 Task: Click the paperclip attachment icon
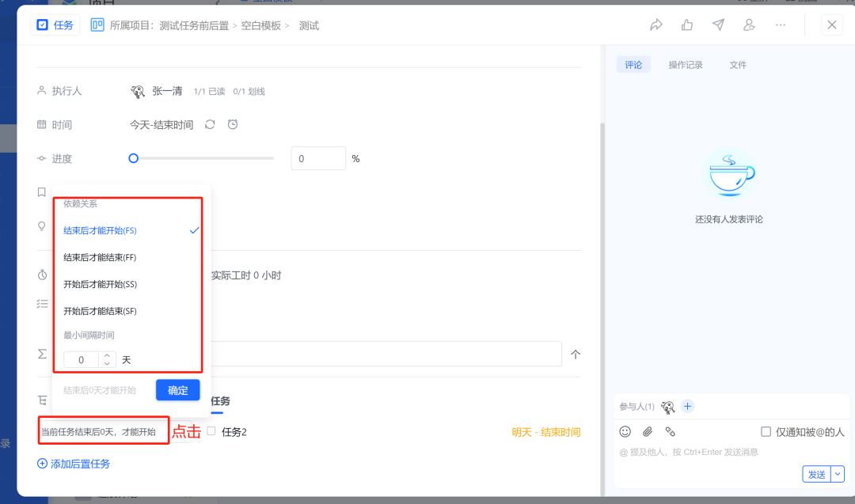(x=648, y=431)
